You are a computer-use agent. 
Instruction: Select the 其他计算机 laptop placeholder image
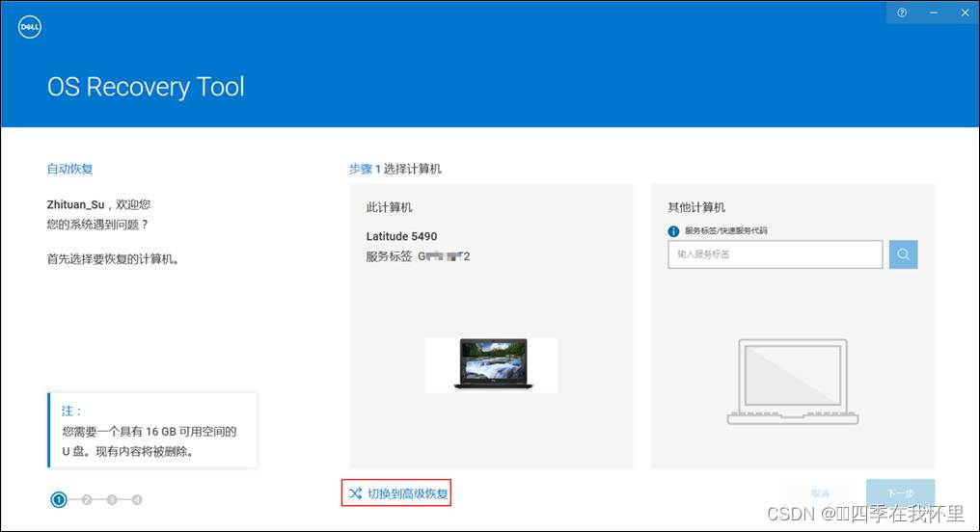click(x=793, y=382)
